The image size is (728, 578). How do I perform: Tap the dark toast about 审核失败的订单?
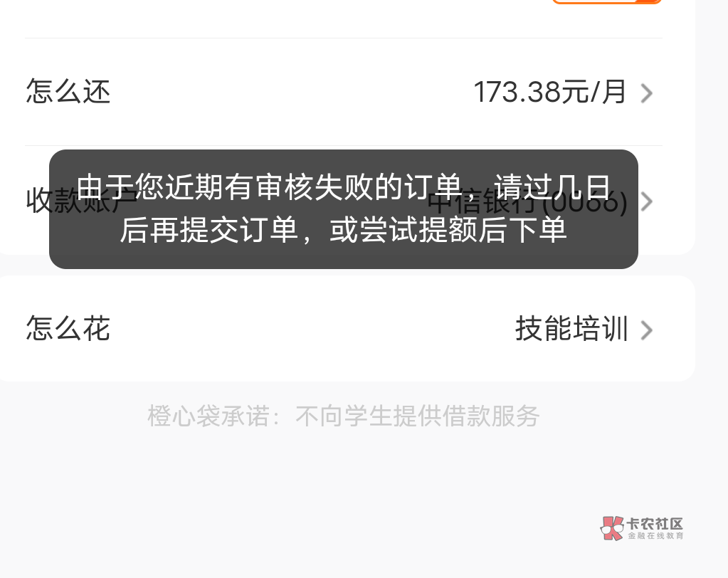click(x=344, y=209)
